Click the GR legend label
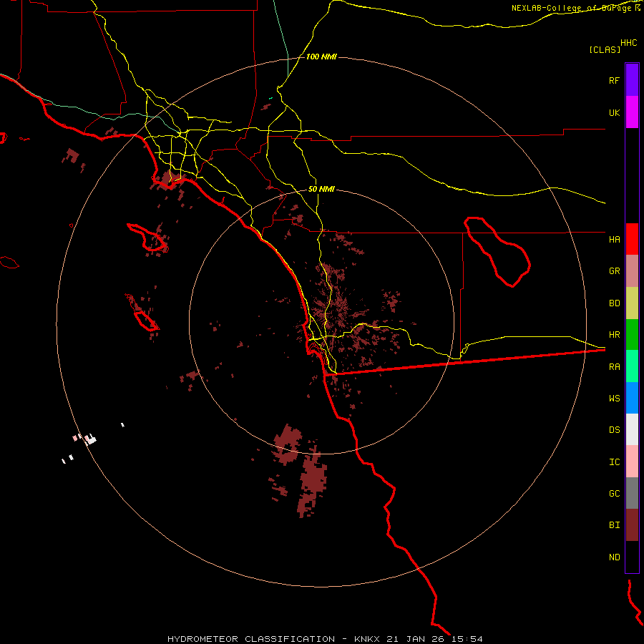Screen dimensions: 644x644 pyautogui.click(x=615, y=271)
